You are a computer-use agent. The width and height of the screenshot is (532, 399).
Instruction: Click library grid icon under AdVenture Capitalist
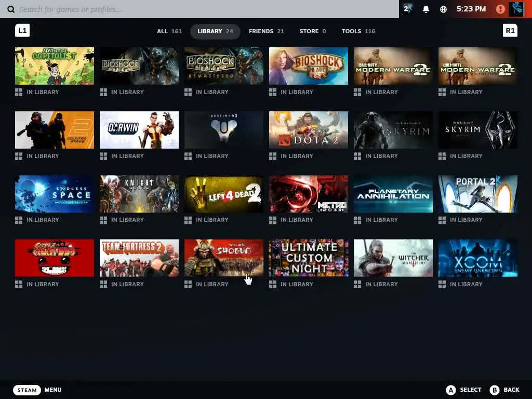(x=19, y=92)
